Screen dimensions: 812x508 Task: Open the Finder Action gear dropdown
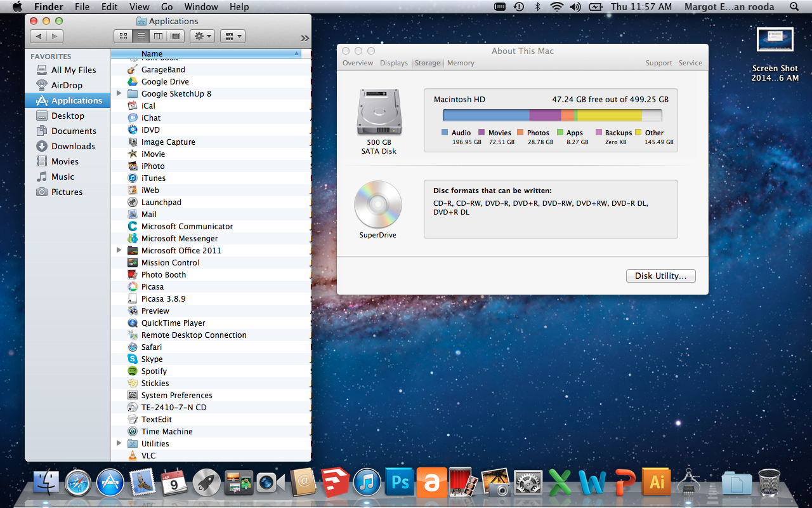coord(202,36)
